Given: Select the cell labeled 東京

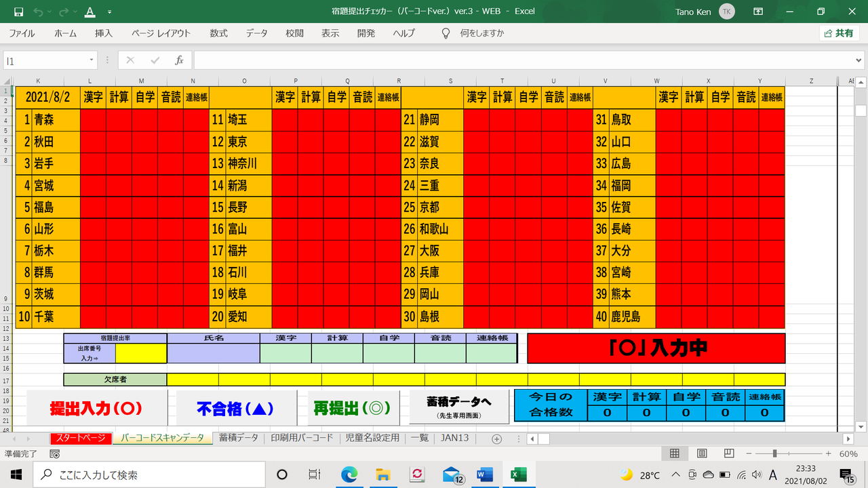Looking at the screenshot, I should click(248, 142).
